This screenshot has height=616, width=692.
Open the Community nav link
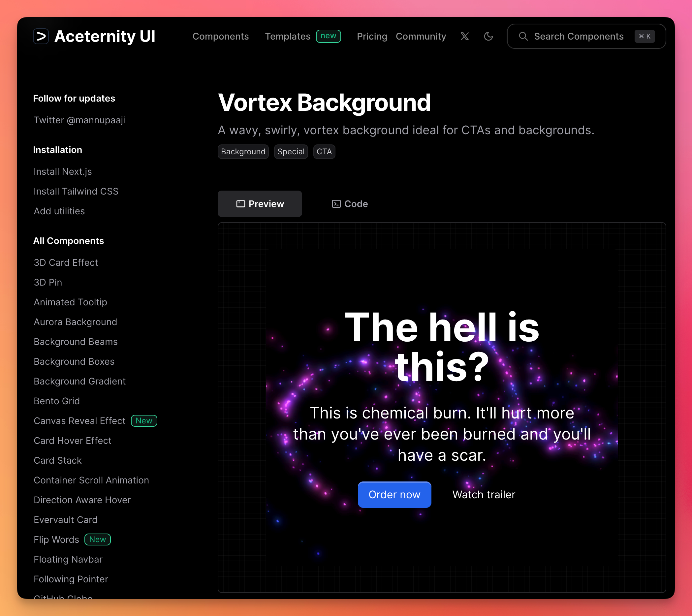[x=421, y=36]
